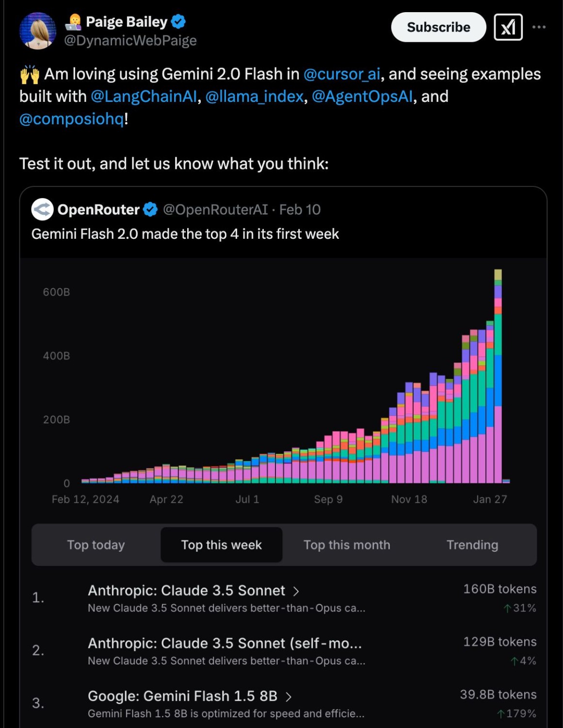The width and height of the screenshot is (563, 728).
Task: Open the @AgentOpsAI mention
Action: (362, 97)
